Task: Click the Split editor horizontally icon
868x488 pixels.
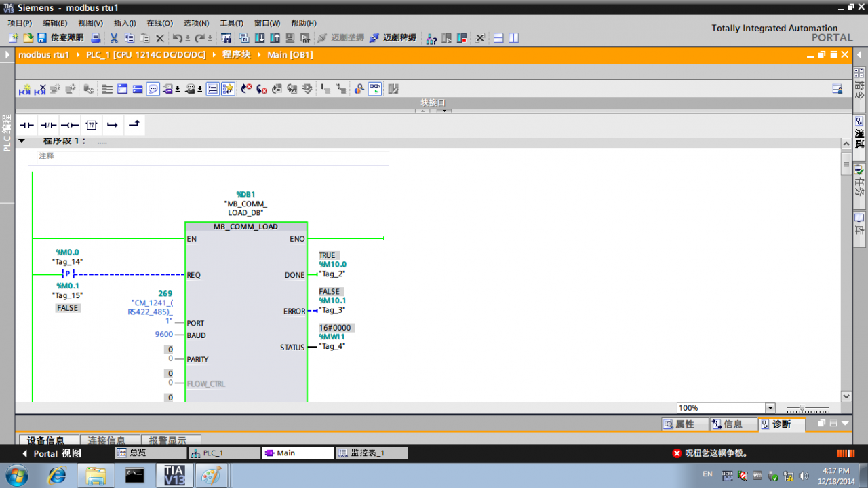Action: pyautogui.click(x=498, y=38)
